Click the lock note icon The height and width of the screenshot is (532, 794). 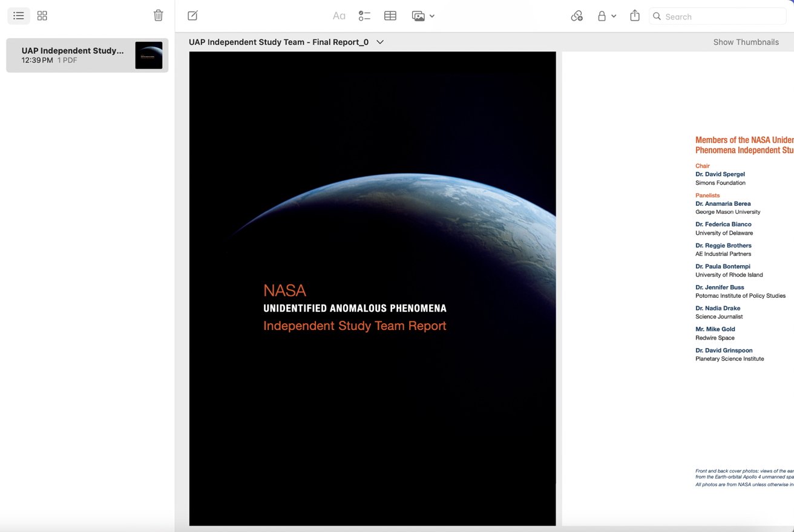[x=602, y=16]
